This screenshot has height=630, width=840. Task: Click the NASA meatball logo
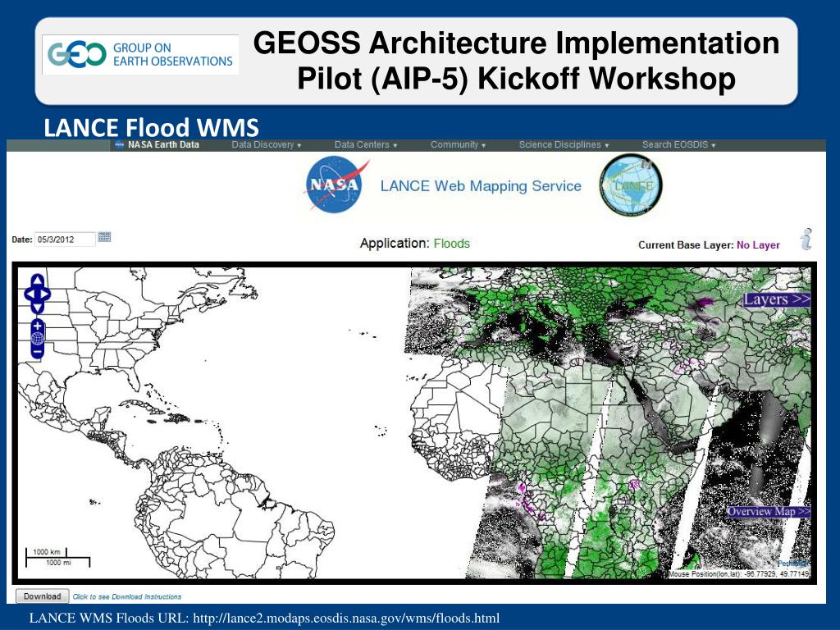coord(336,185)
